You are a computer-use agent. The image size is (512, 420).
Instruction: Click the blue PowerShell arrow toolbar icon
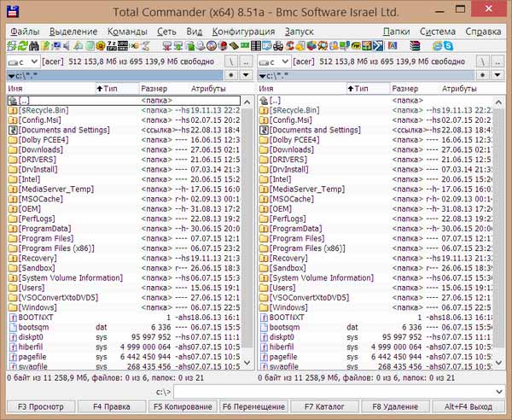click(377, 44)
